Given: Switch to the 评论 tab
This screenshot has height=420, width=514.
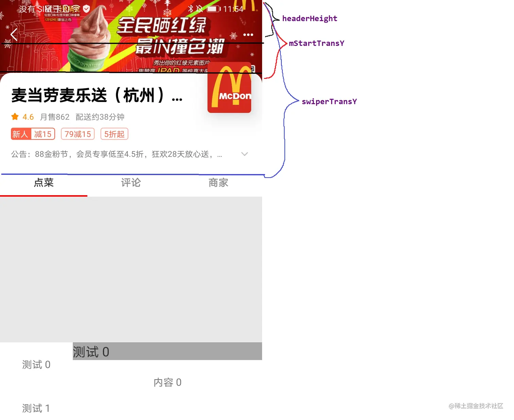Looking at the screenshot, I should tap(131, 183).
